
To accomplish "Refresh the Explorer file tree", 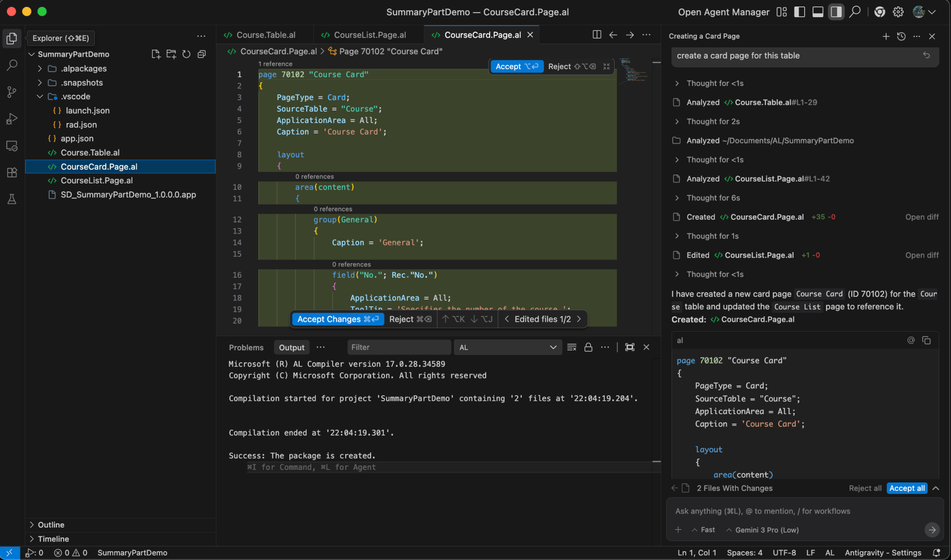I will [x=186, y=54].
